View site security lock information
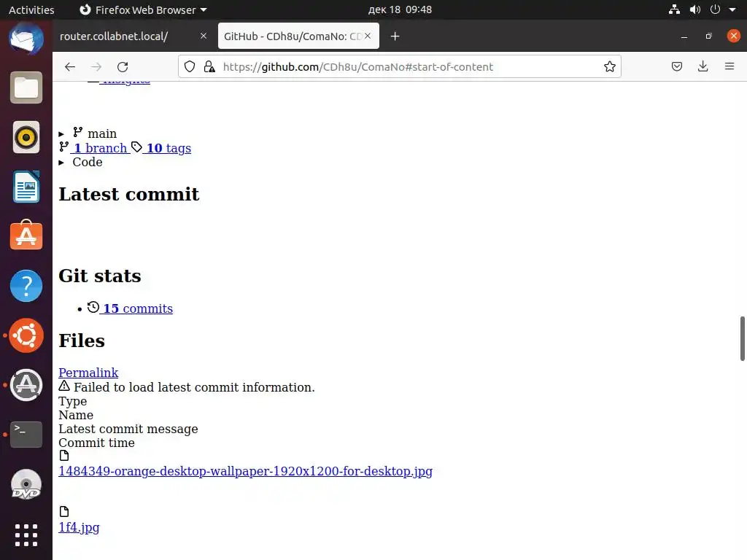This screenshot has width=747, height=560. 209,66
